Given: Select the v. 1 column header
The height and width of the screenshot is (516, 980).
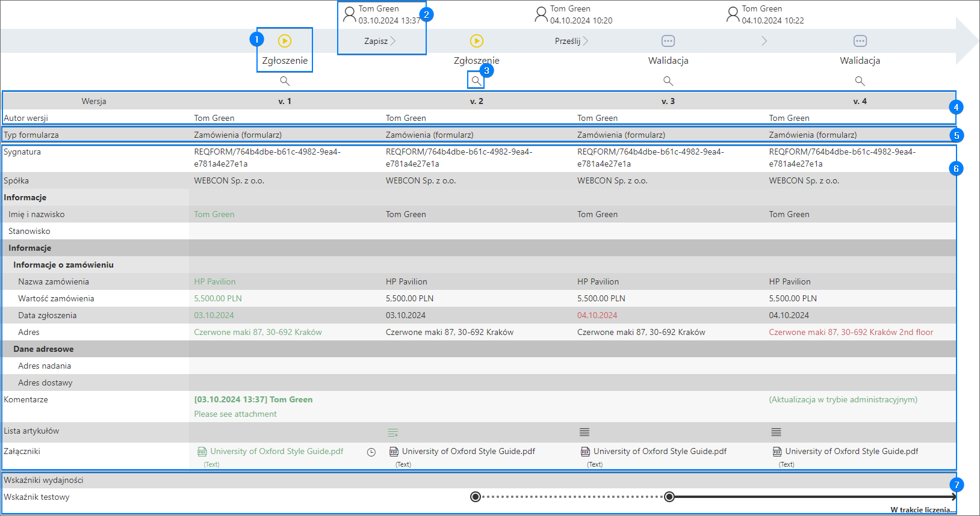Looking at the screenshot, I should (x=285, y=101).
